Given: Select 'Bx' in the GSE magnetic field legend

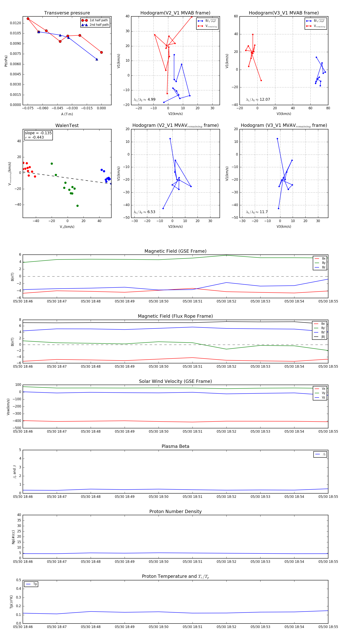Looking at the screenshot, I should click(x=320, y=259).
